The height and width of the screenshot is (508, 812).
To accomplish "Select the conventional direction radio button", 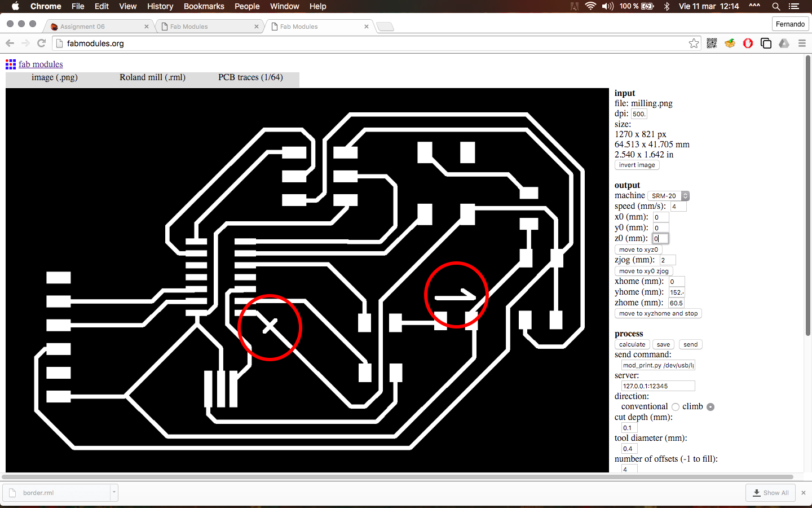I will (676, 407).
